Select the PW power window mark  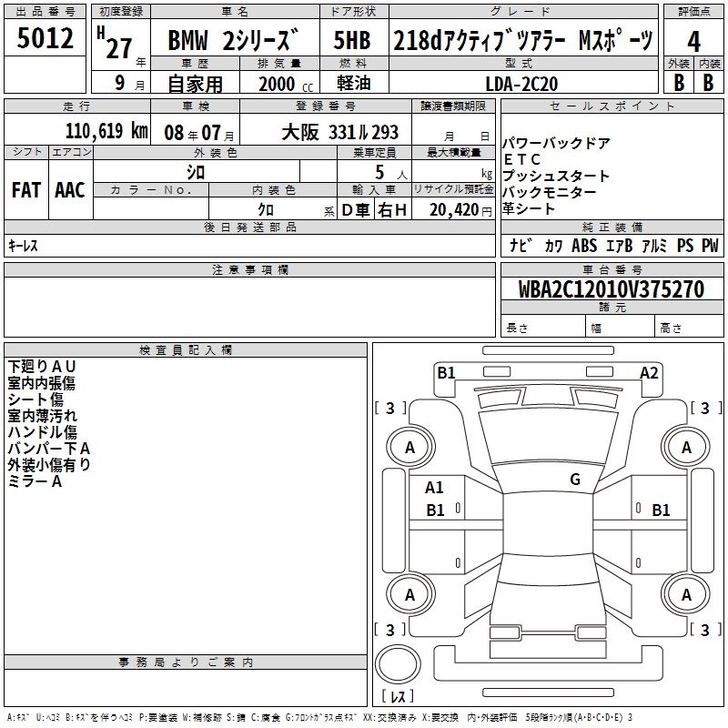(x=709, y=246)
